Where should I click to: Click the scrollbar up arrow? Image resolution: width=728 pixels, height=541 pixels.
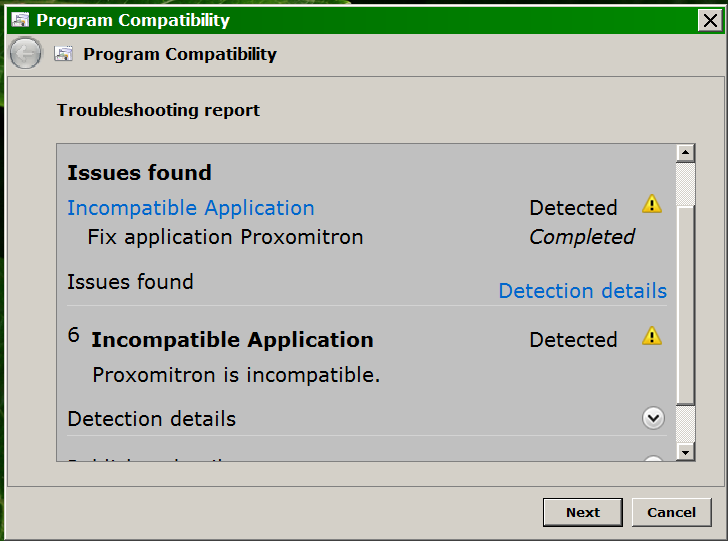(685, 153)
